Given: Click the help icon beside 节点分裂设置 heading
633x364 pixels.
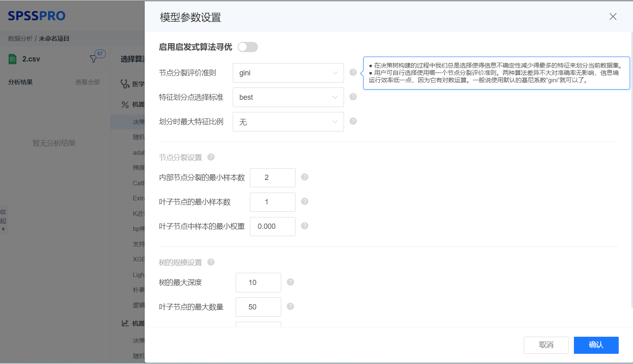Looking at the screenshot, I should point(211,157).
